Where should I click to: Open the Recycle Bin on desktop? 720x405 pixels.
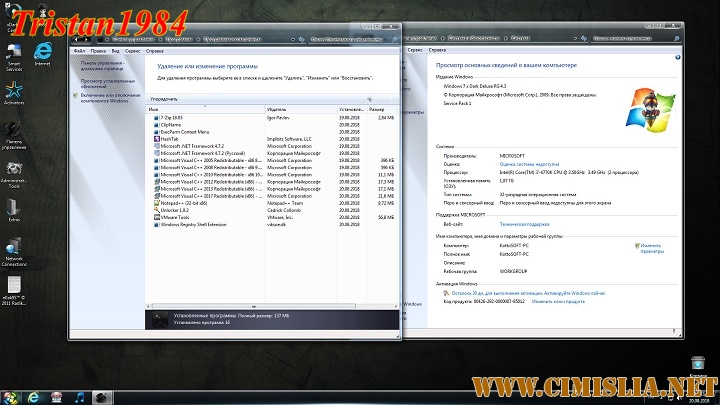(697, 365)
